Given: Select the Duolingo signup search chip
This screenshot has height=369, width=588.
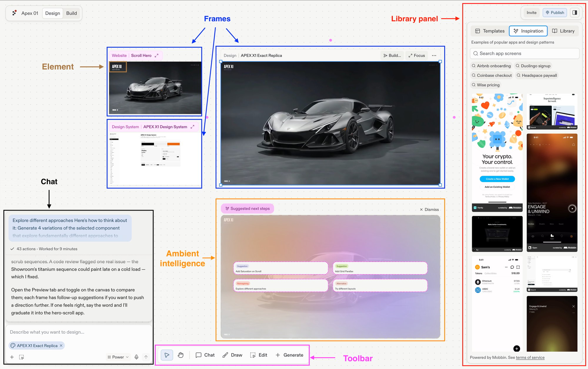Looking at the screenshot, I should (533, 66).
